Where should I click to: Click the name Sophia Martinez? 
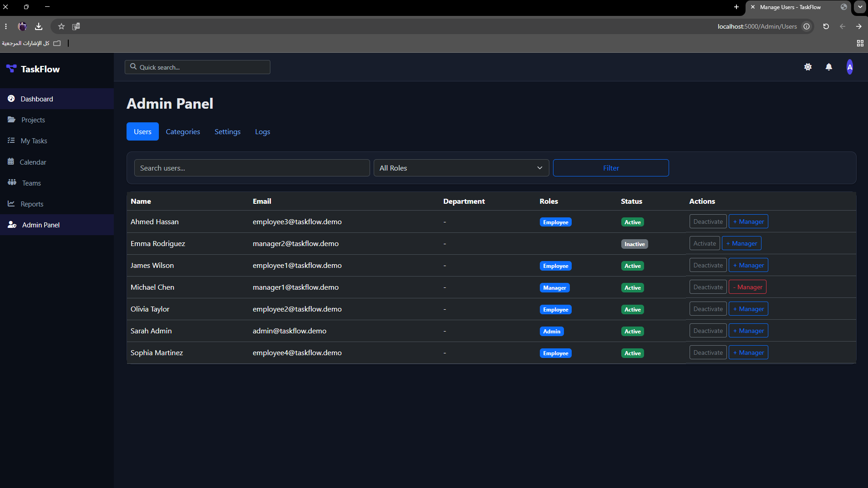(x=157, y=352)
